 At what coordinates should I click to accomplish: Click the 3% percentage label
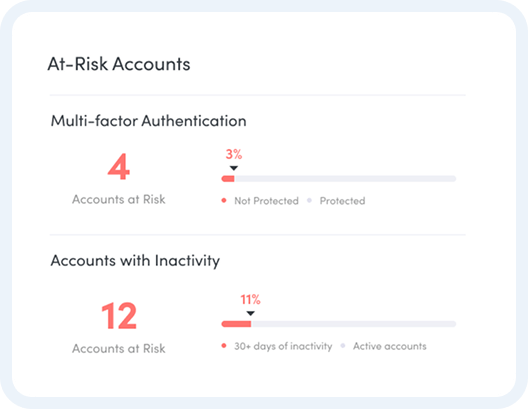point(234,154)
